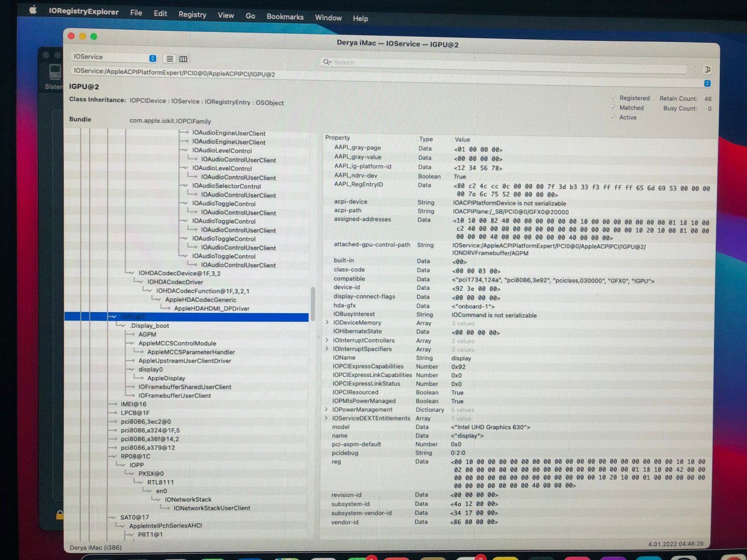Select the vendor-id property row
Screen dimensions: 747x560
pyautogui.click(x=516, y=522)
